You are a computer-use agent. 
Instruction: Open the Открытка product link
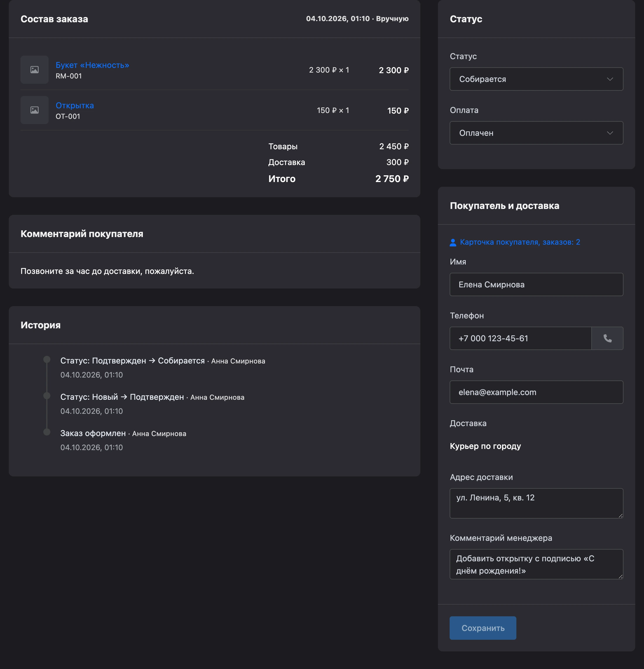tap(74, 105)
